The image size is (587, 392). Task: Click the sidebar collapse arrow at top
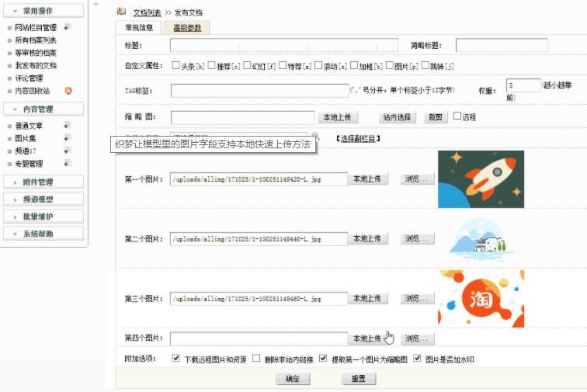pyautogui.click(x=96, y=4)
